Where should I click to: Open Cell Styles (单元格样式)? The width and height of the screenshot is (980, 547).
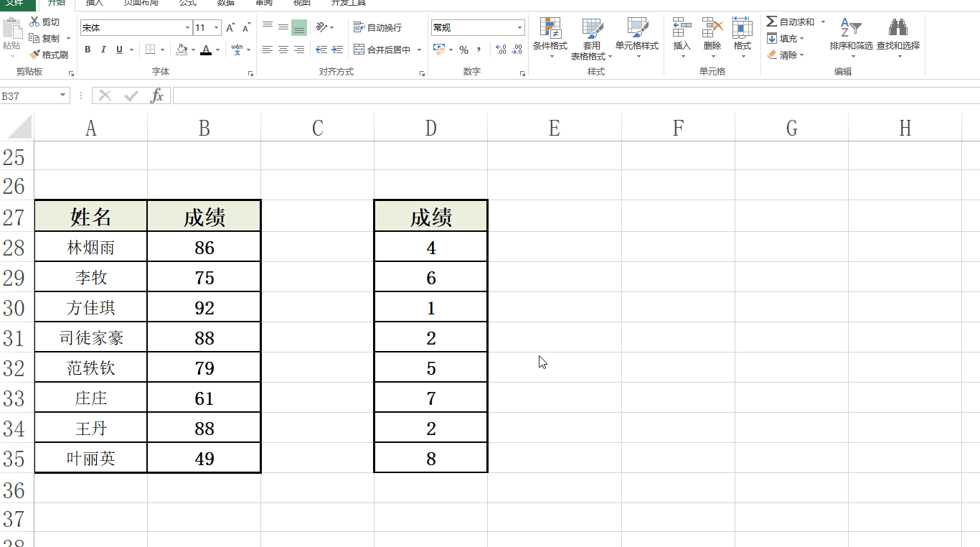click(637, 38)
